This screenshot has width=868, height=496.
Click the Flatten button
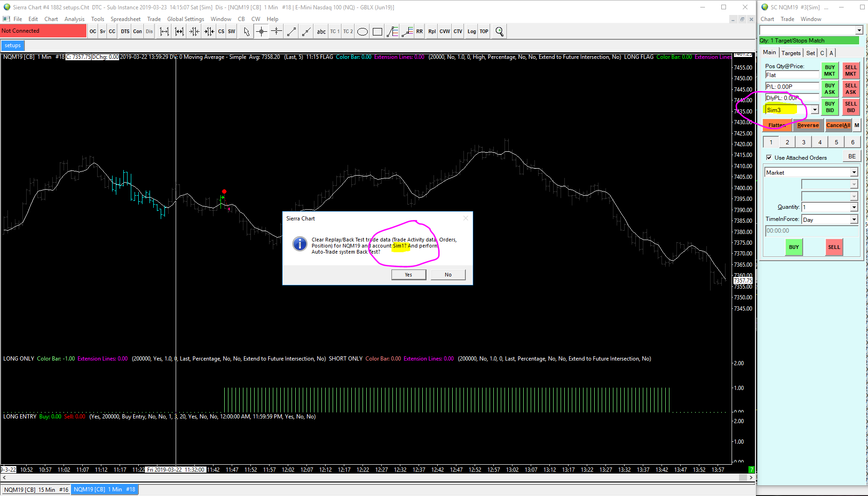click(777, 125)
